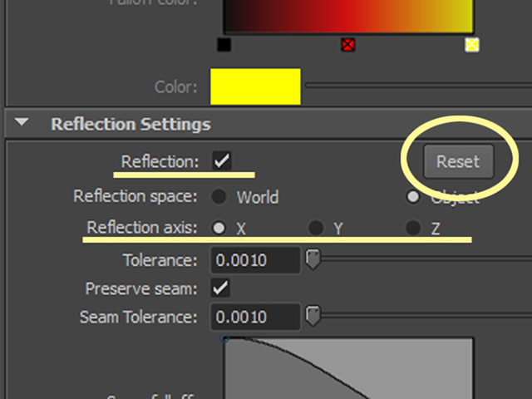Select Object reflection space
The width and height of the screenshot is (532, 399).
tap(413, 197)
